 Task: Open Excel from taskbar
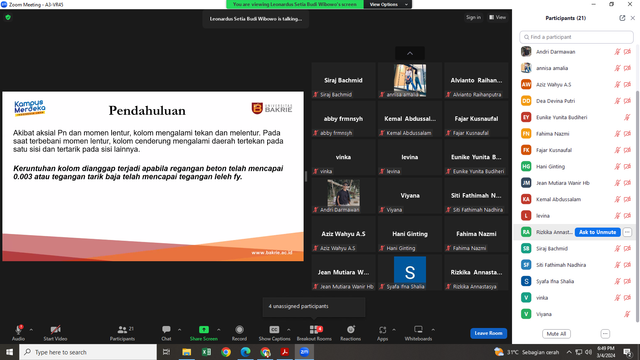[206, 352]
